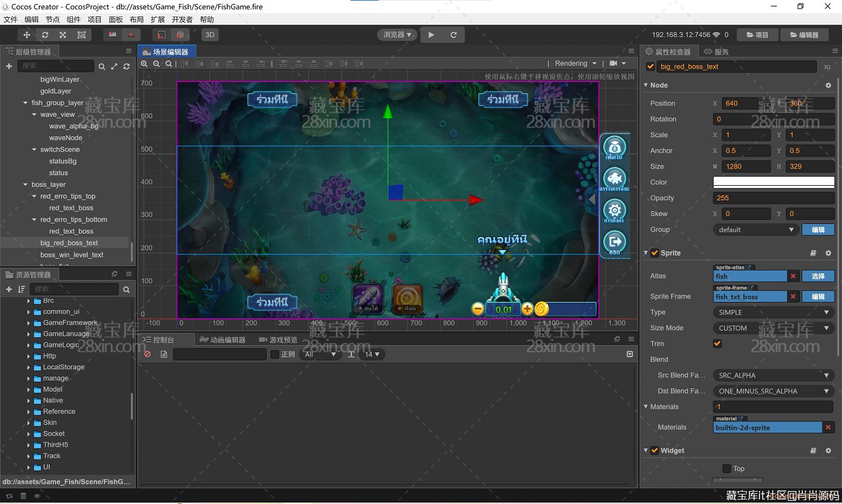This screenshot has height=504, width=842.
Task: Remove the builtin-2d-sprite material
Action: 828,428
